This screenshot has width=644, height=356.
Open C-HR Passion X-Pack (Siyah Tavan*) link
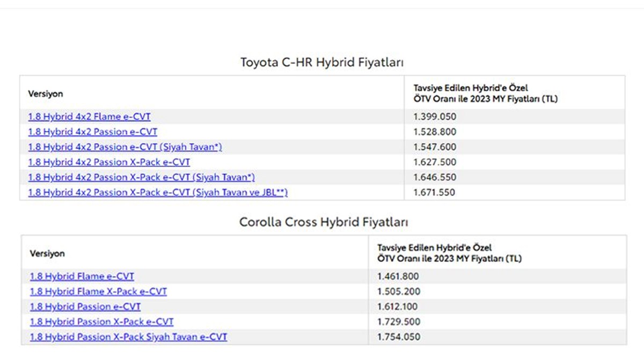(x=141, y=177)
